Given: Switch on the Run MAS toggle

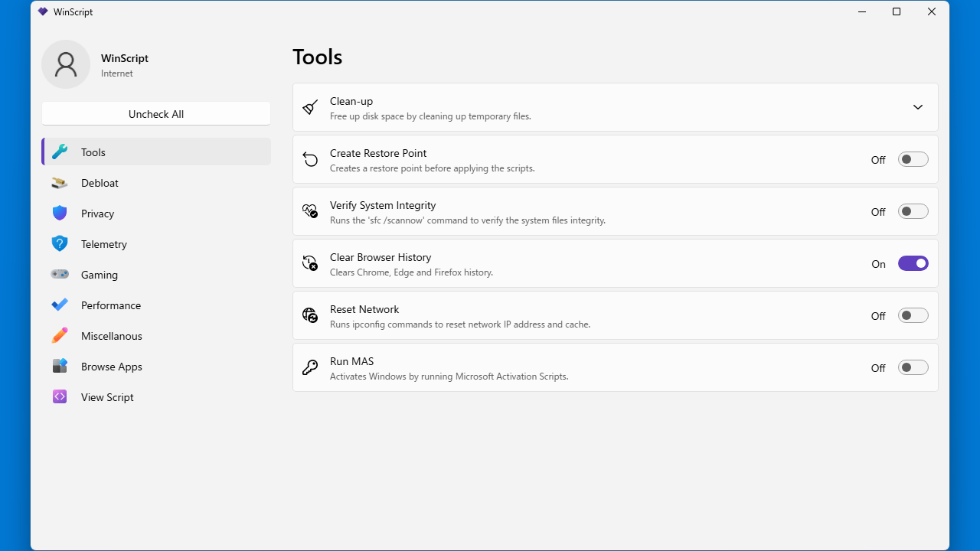Looking at the screenshot, I should pyautogui.click(x=913, y=367).
